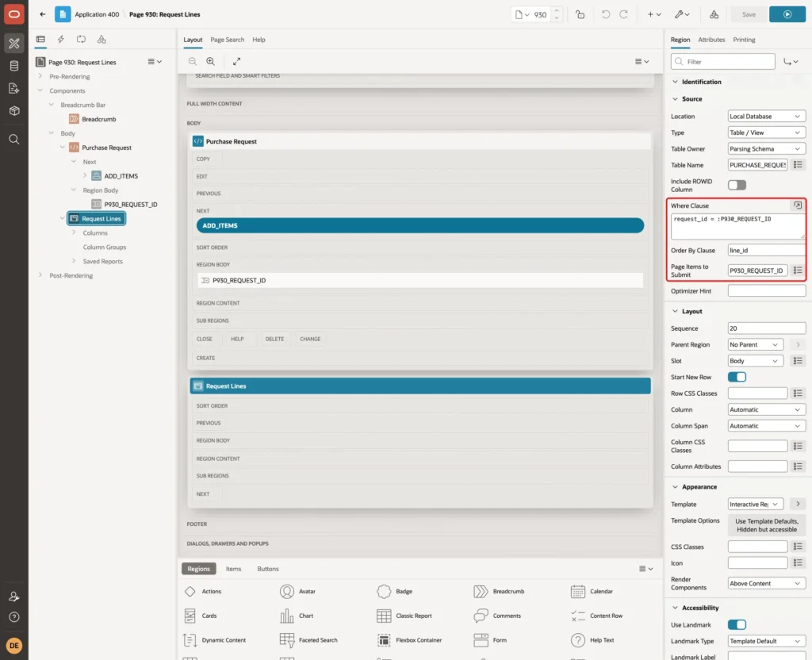
Task: Zoom out the layout view
Action: [x=193, y=62]
